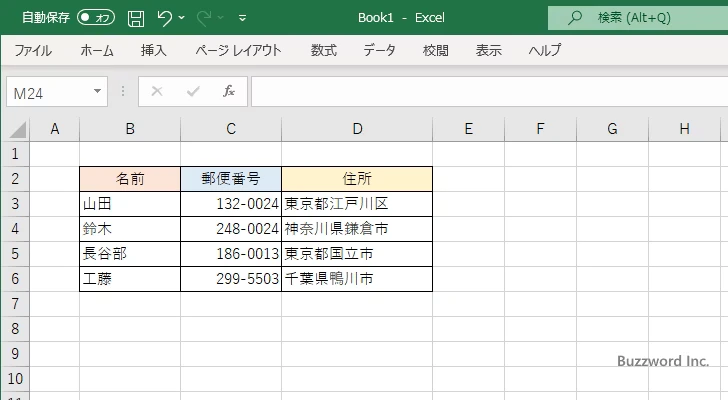Select the cell with 299-5503
The height and width of the screenshot is (400, 728).
coord(231,279)
